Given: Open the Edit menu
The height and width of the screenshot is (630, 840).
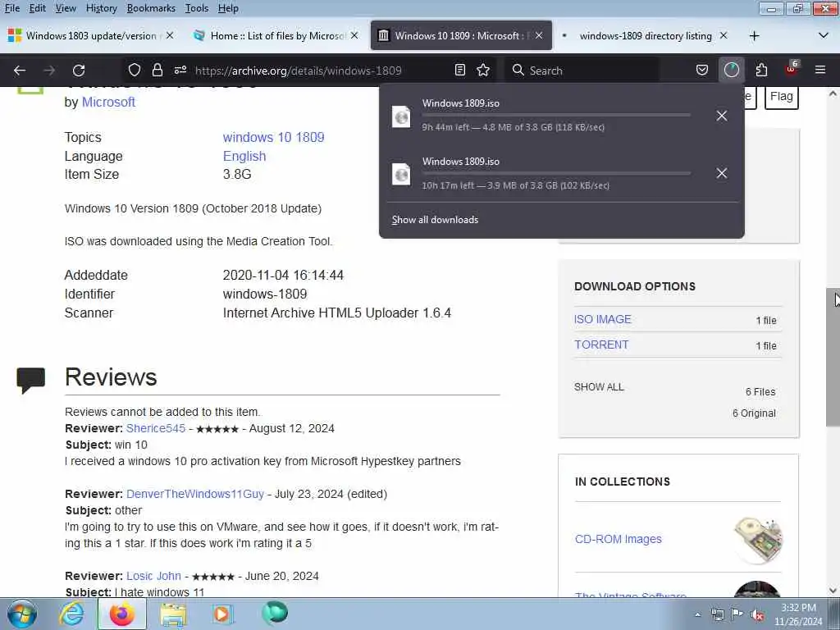Looking at the screenshot, I should [37, 8].
